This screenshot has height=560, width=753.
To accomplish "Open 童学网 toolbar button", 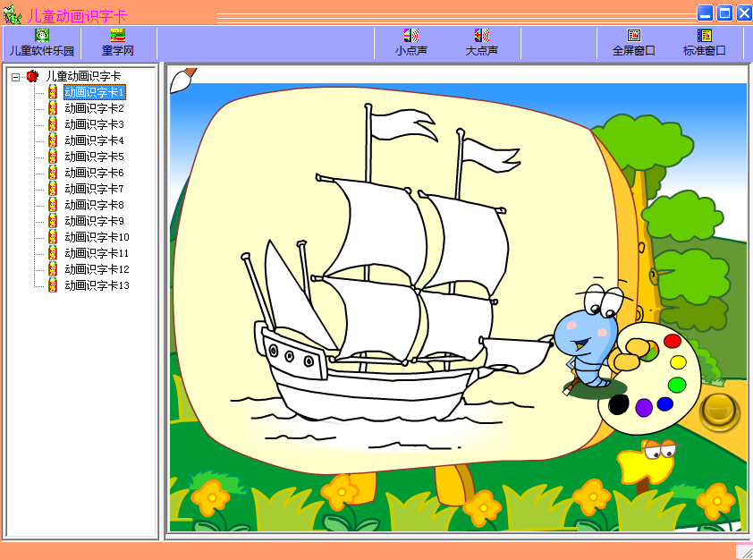I will 118,43.
